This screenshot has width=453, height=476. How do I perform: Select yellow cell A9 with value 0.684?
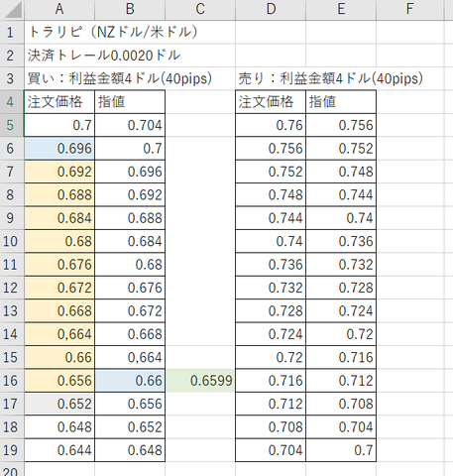(59, 218)
